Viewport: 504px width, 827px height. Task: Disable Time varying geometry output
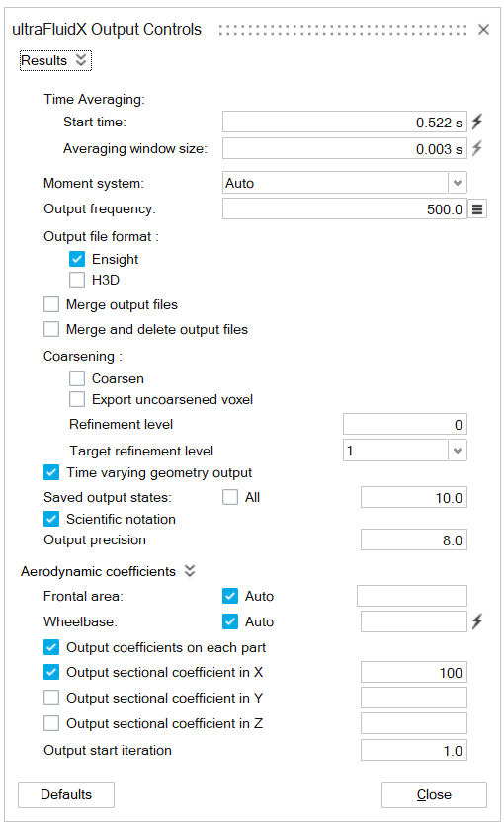point(51,472)
